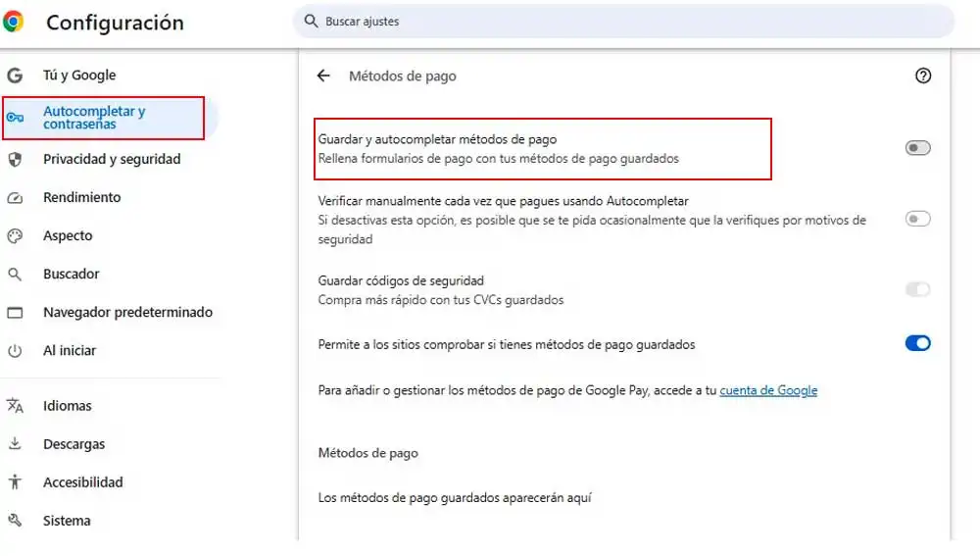980x556 pixels.
Task: Enable Guardar y autocompletar métodos de pago toggle
Action: point(917,148)
